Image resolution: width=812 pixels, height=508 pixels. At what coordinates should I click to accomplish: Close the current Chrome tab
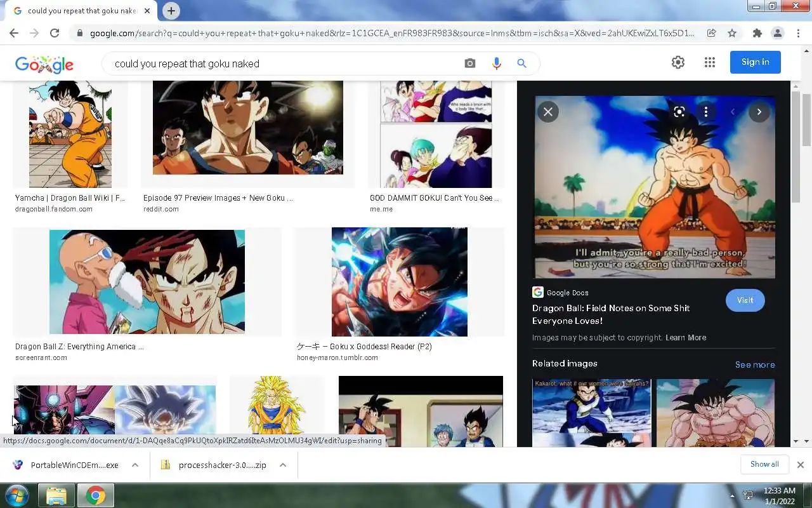pos(147,11)
